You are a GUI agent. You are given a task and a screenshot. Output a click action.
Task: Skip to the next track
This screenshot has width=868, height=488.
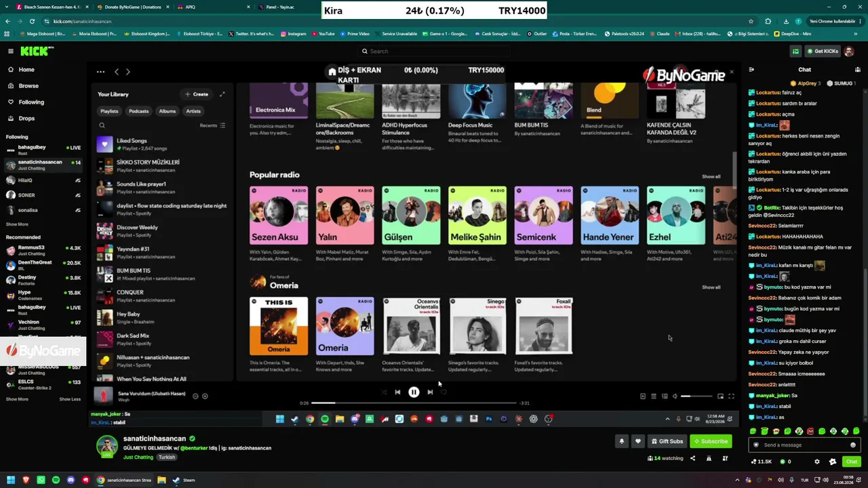pyautogui.click(x=430, y=392)
